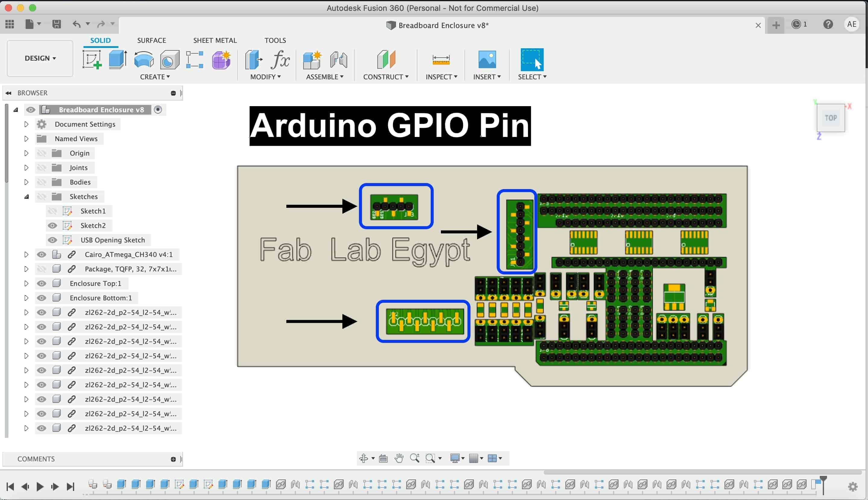Open the CONSTRUCT dropdown menu

386,77
